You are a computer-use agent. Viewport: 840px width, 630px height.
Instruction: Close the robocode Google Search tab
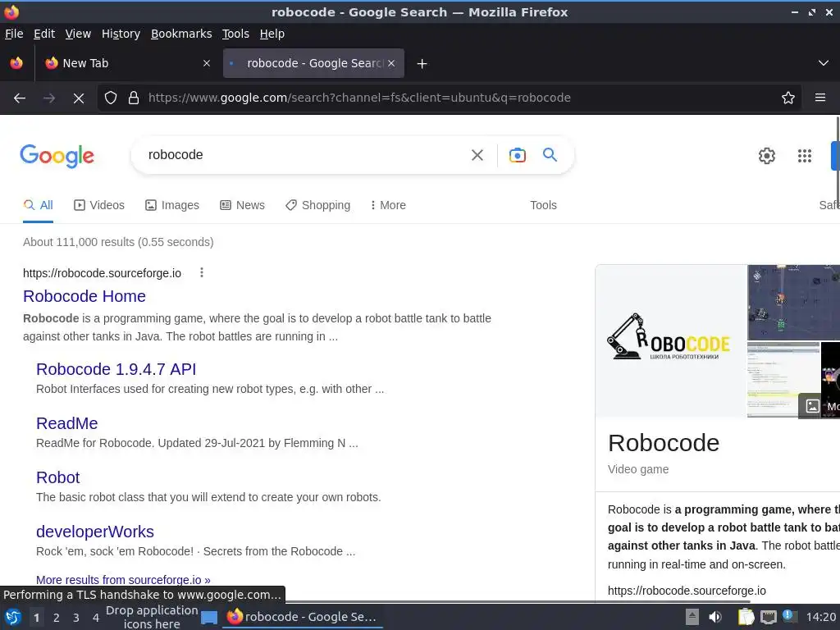tap(391, 63)
